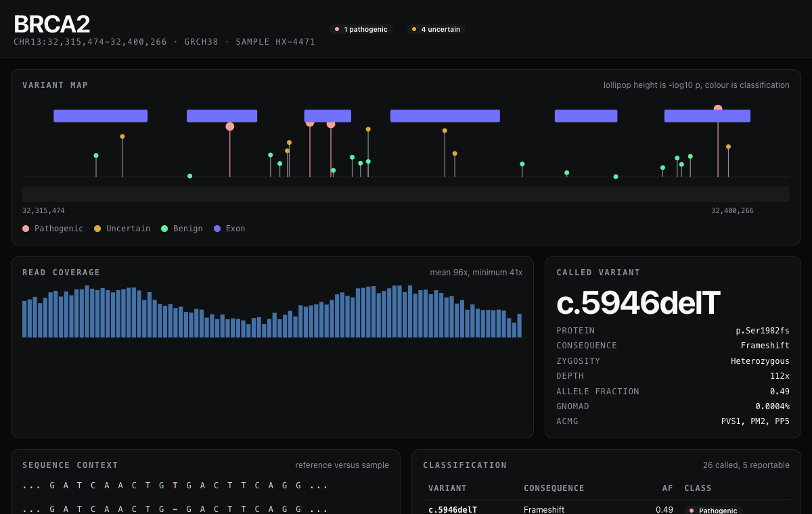Click the Uncertain legend swatch
The image size is (812, 514).
coord(97,229)
